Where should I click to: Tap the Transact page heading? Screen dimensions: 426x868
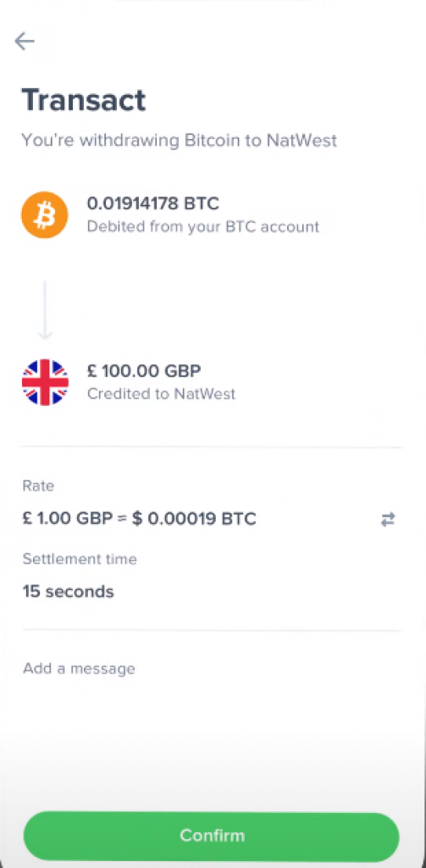coord(84,100)
